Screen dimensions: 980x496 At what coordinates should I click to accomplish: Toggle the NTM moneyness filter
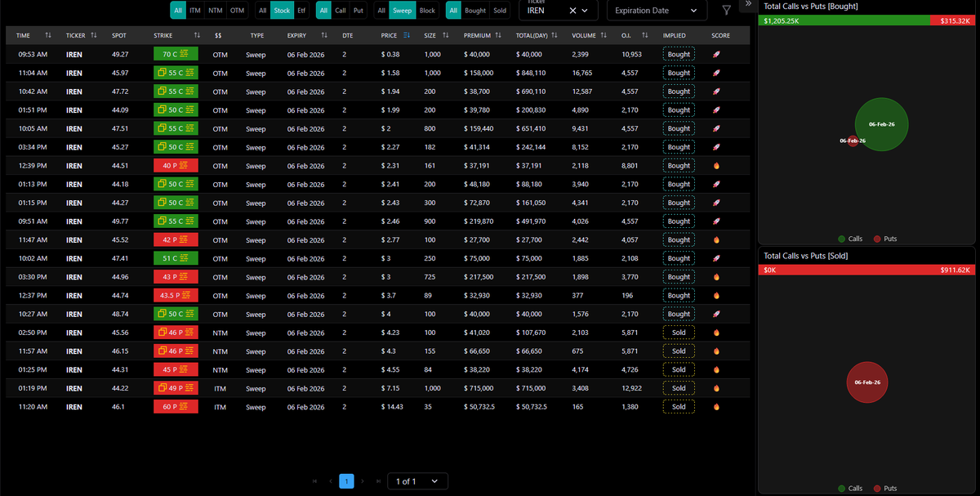(215, 11)
